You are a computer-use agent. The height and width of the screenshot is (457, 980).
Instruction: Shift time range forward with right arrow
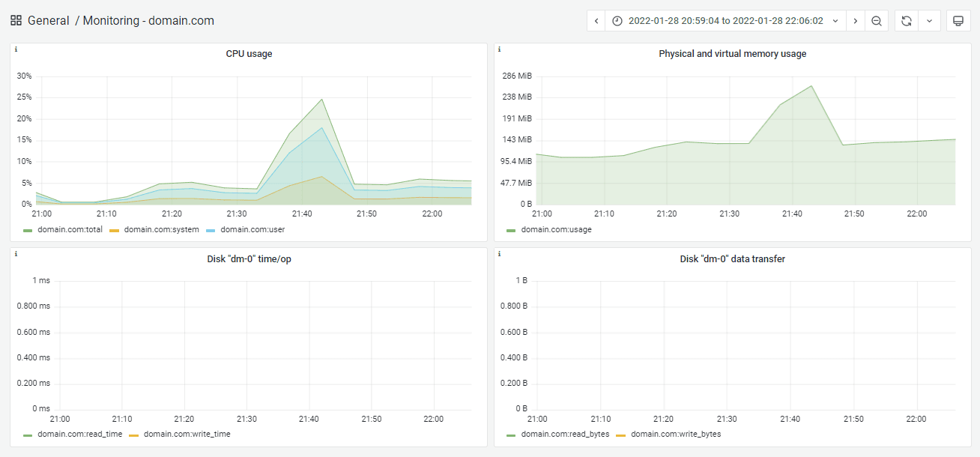point(856,21)
